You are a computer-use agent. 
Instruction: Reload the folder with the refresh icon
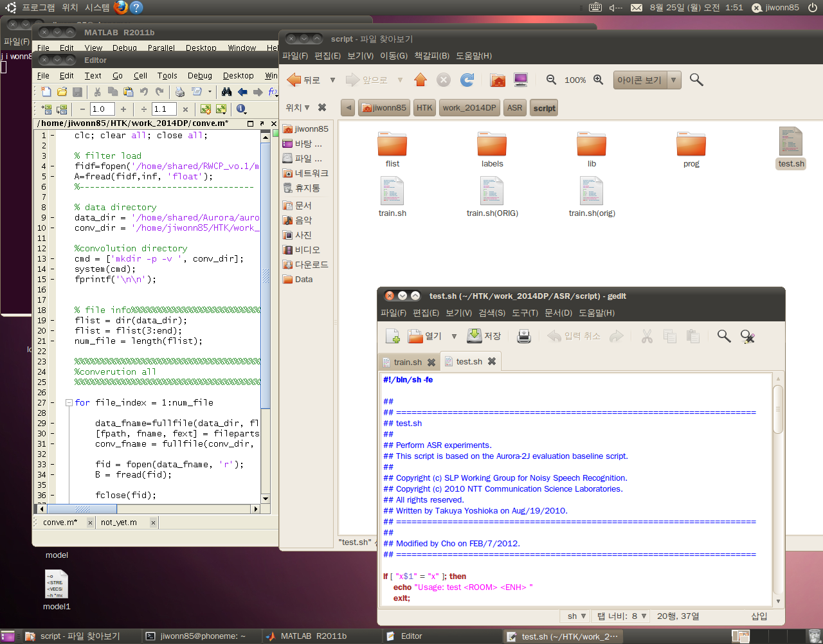[467, 80]
